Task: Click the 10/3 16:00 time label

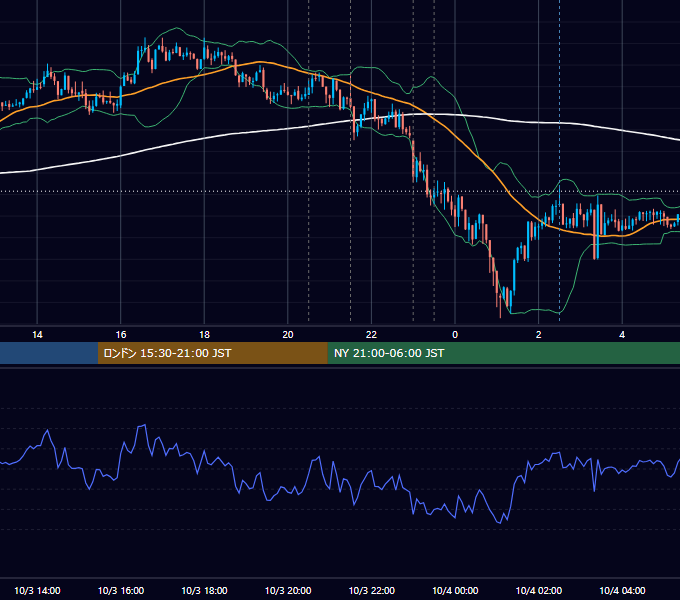Action: coord(121,590)
